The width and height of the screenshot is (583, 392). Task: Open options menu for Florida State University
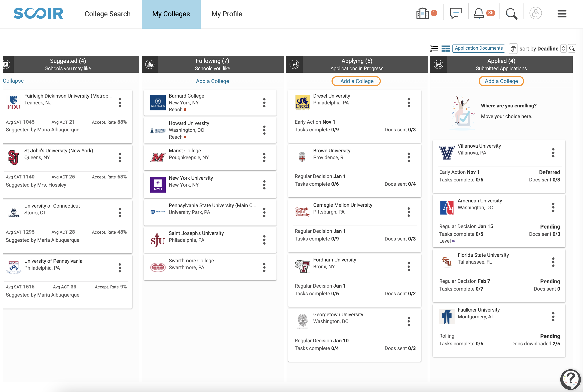(x=553, y=262)
